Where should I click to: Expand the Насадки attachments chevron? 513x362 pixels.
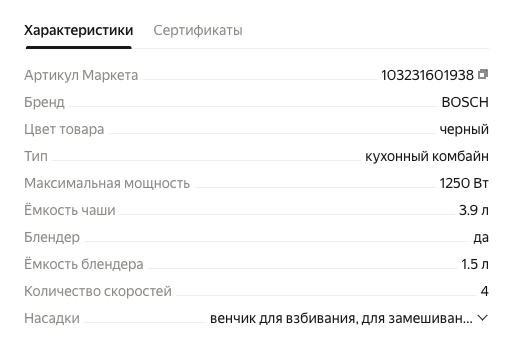483,318
